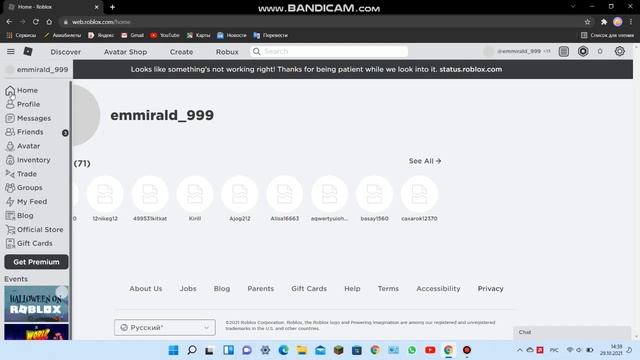This screenshot has height=360, width=640.
Task: Open the About Us footer link
Action: pyautogui.click(x=146, y=289)
